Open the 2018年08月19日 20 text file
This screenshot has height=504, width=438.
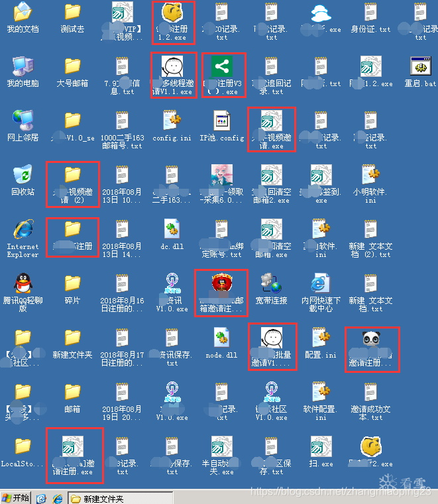(x=122, y=402)
